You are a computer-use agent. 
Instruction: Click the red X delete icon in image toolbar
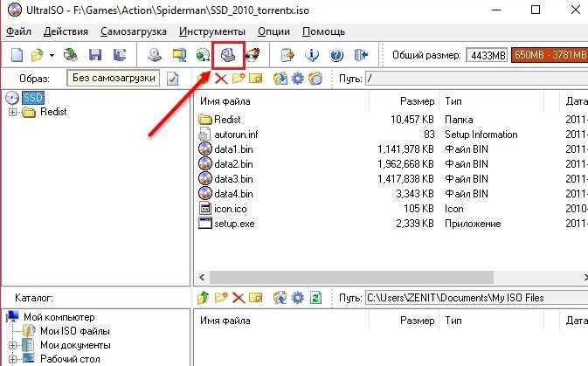221,79
